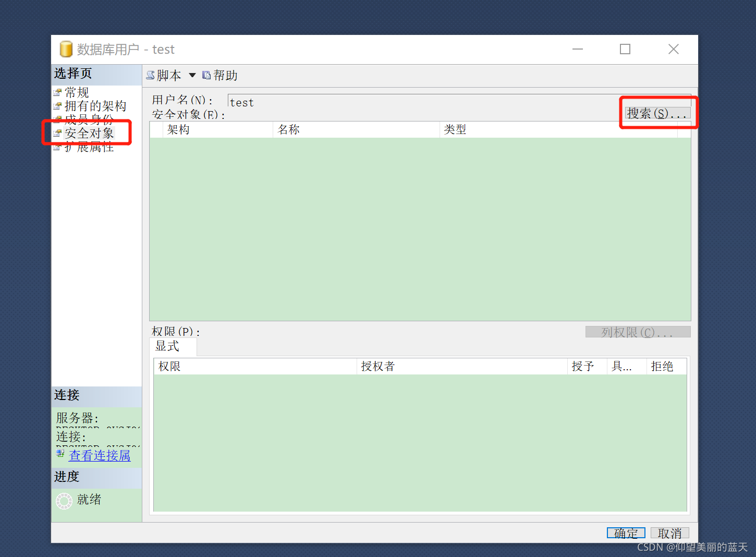
Task: Switch to the 显式 tab
Action: click(x=173, y=346)
